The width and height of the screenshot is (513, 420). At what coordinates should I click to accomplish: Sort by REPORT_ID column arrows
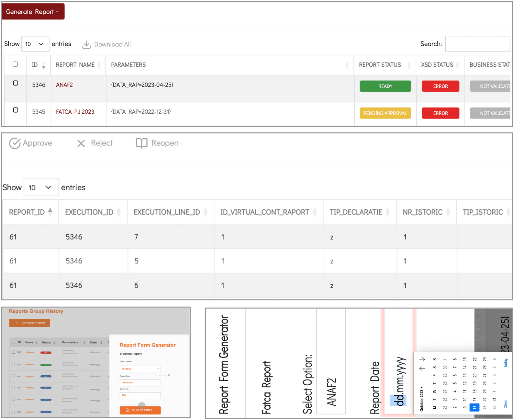pos(50,212)
